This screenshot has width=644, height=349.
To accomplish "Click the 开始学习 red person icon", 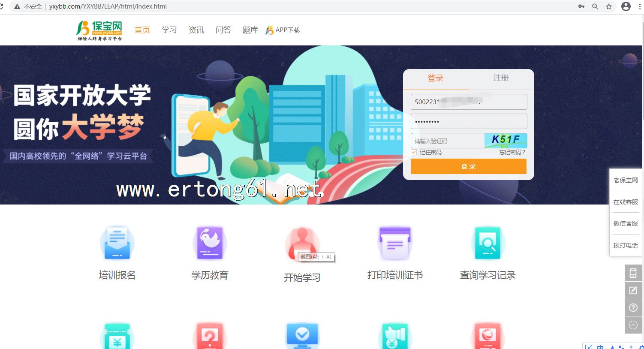I will [302, 243].
